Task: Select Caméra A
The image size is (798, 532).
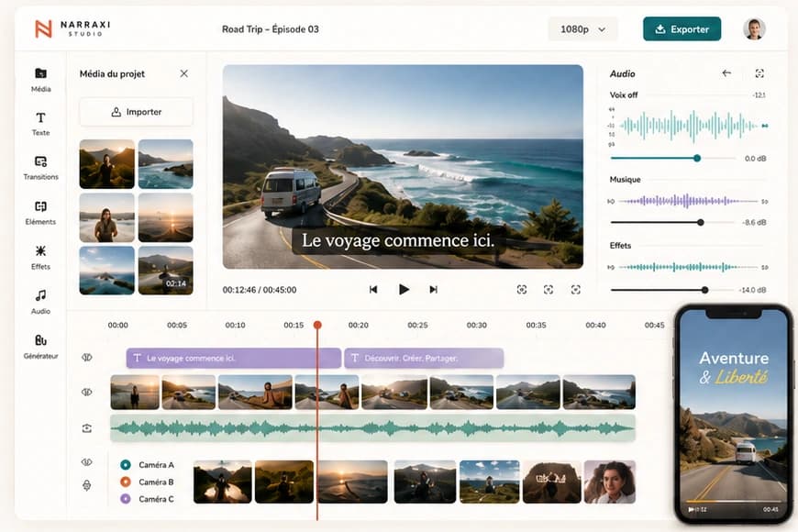Action: (148, 465)
